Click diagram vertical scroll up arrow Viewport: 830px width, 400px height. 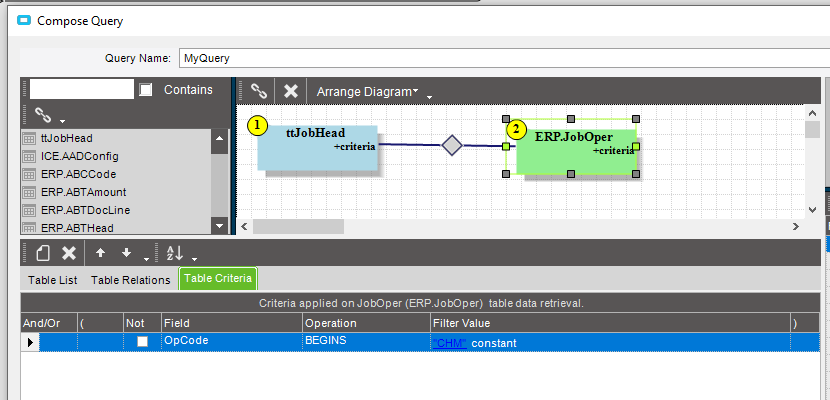click(813, 113)
